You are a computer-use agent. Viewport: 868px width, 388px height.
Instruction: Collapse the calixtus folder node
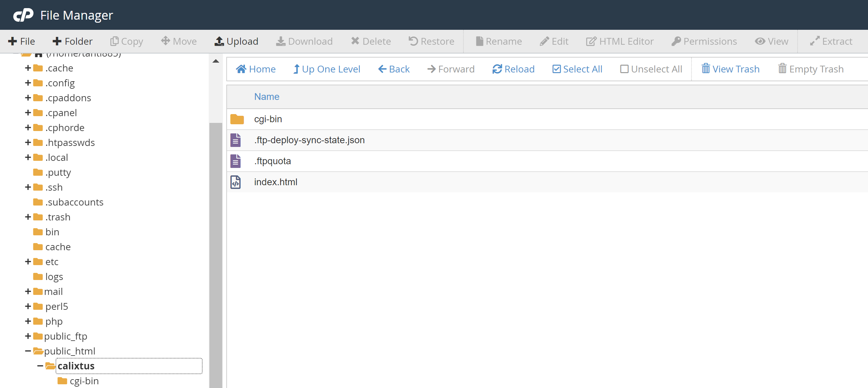coord(40,366)
